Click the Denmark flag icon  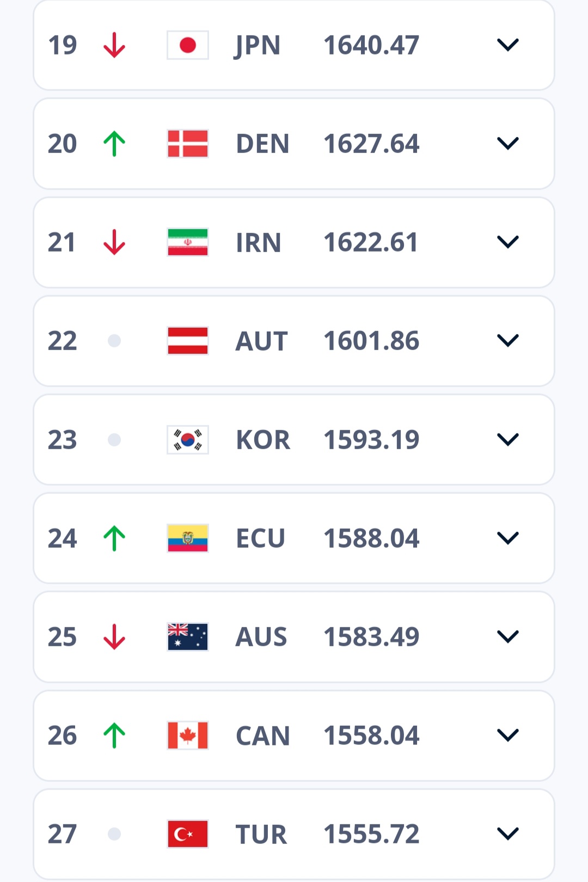(188, 144)
